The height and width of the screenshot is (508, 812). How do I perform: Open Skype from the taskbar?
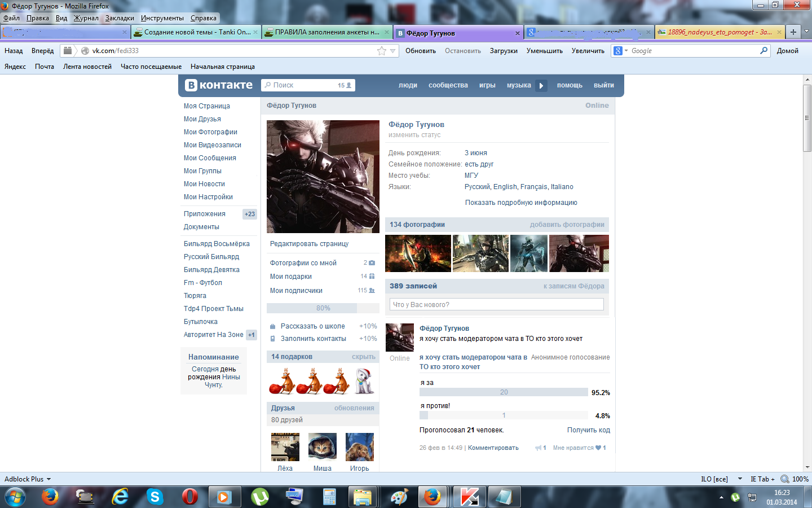pyautogui.click(x=155, y=497)
